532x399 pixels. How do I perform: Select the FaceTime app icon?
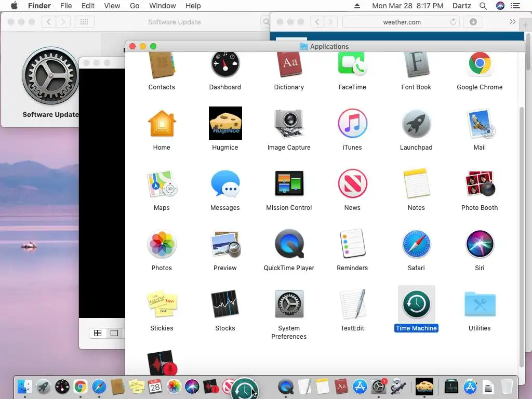coord(352,64)
